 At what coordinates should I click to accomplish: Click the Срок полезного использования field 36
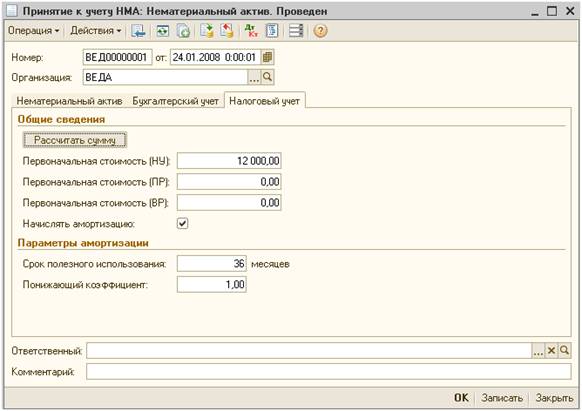pos(212,264)
